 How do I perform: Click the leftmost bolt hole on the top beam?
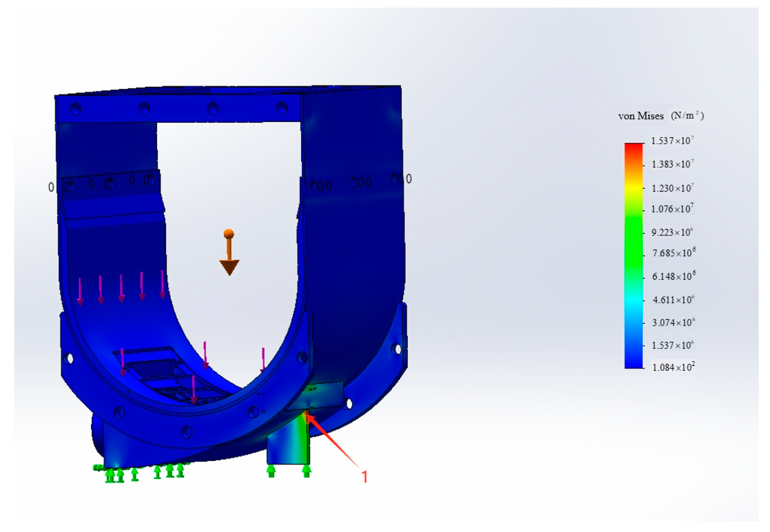[x=76, y=109]
